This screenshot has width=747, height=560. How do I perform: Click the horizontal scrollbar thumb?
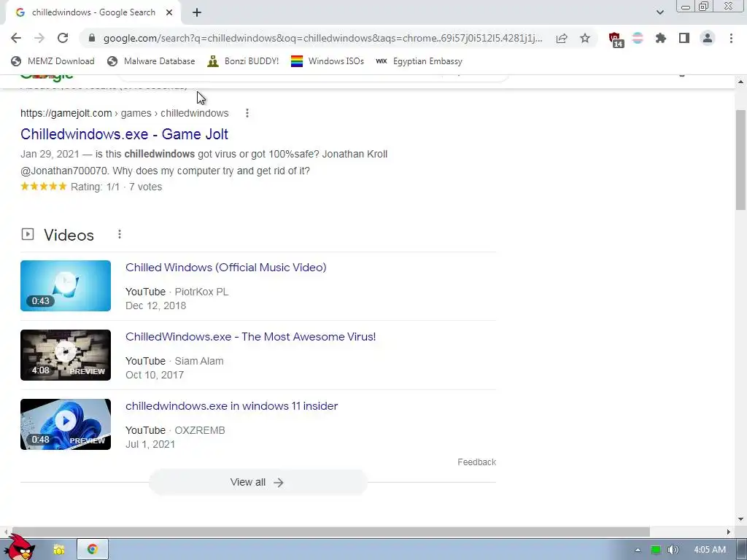point(330,532)
